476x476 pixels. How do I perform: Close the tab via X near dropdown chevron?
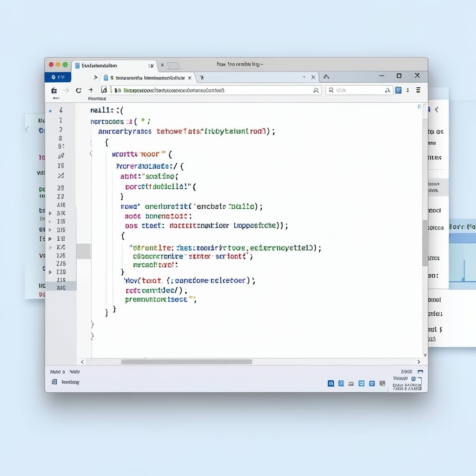[x=313, y=78]
